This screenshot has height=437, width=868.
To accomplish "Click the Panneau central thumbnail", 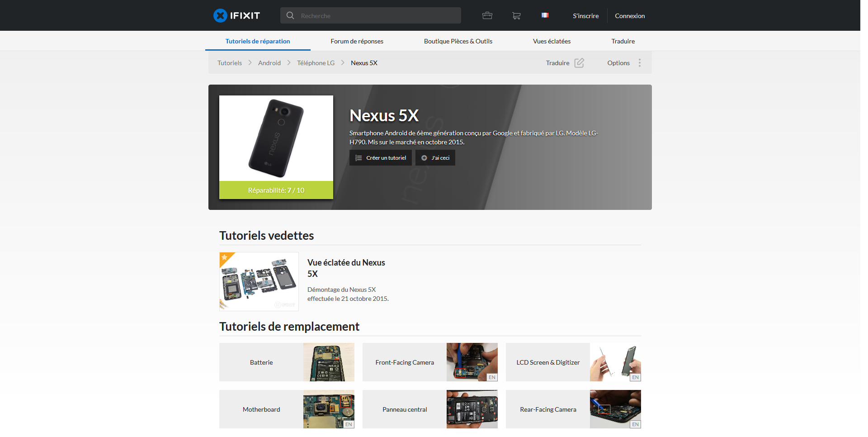I will (x=472, y=409).
